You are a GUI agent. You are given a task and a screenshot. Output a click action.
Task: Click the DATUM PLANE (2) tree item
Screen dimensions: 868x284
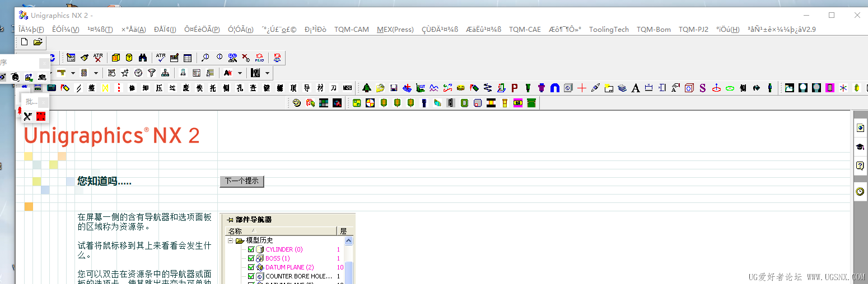coord(290,267)
